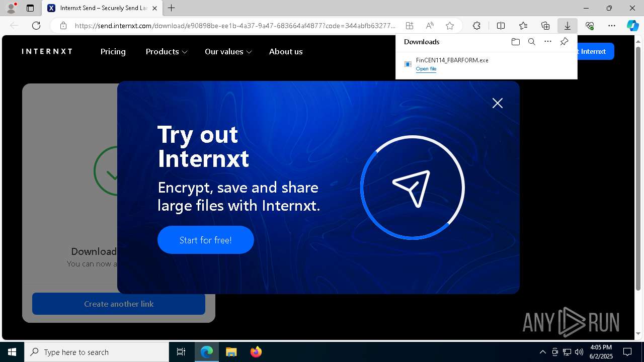644x362 pixels.
Task: Select the Internxt Send tab
Action: click(102, 8)
